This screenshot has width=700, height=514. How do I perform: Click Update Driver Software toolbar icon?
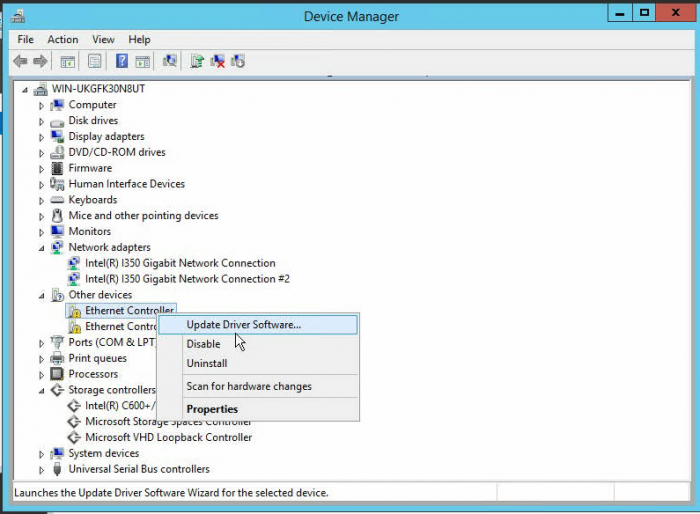(x=197, y=61)
